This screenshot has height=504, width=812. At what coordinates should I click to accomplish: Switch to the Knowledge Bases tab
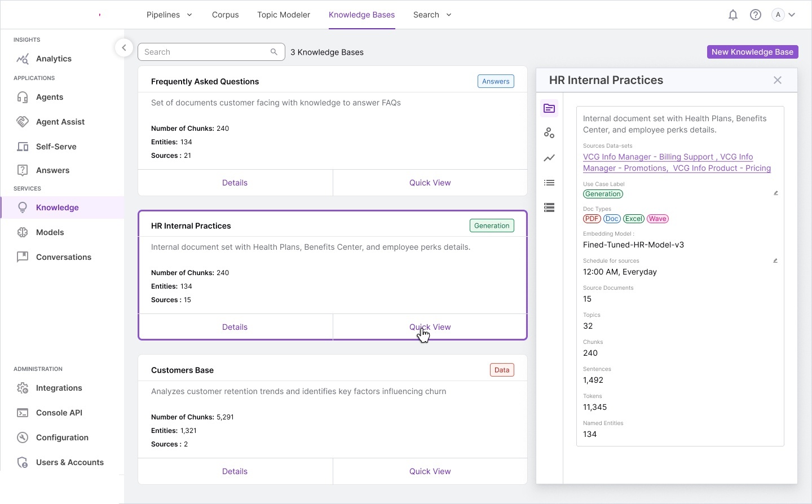tap(361, 15)
